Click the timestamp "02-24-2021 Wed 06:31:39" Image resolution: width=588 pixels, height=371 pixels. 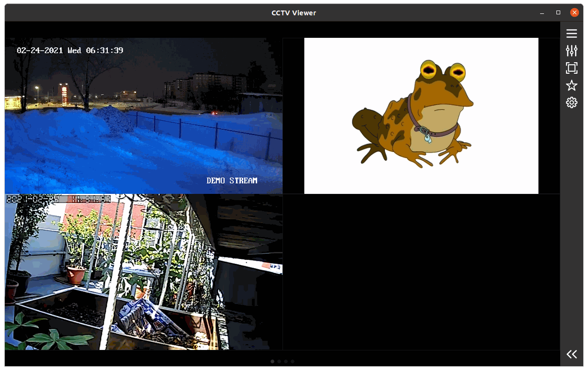[70, 50]
